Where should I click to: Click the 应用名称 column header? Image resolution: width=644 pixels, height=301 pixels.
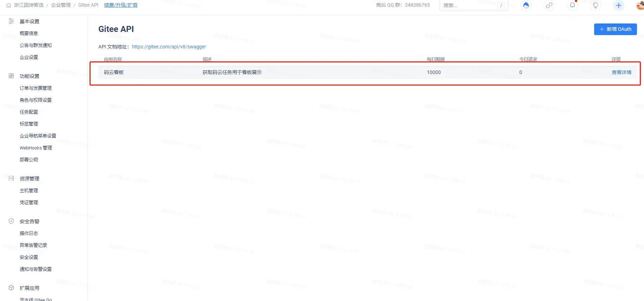[x=113, y=59]
